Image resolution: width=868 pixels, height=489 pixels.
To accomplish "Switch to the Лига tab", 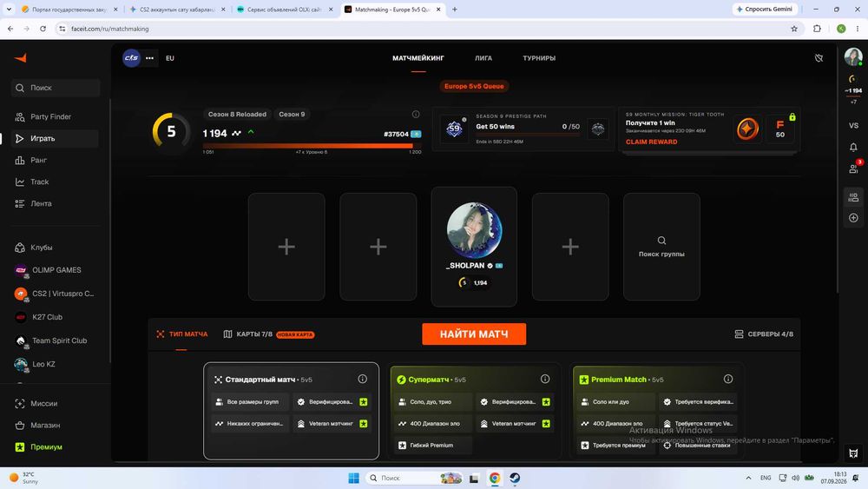I will (x=483, y=58).
